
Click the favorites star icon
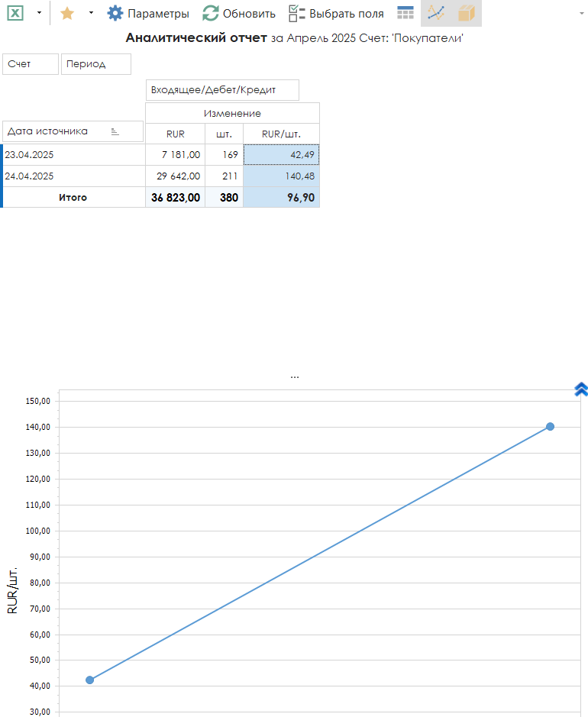tap(67, 13)
